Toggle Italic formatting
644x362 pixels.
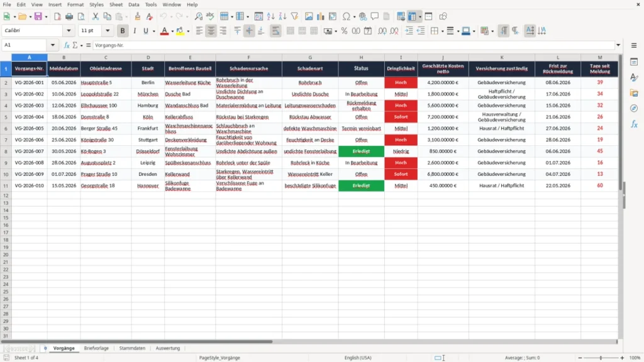[x=135, y=31]
